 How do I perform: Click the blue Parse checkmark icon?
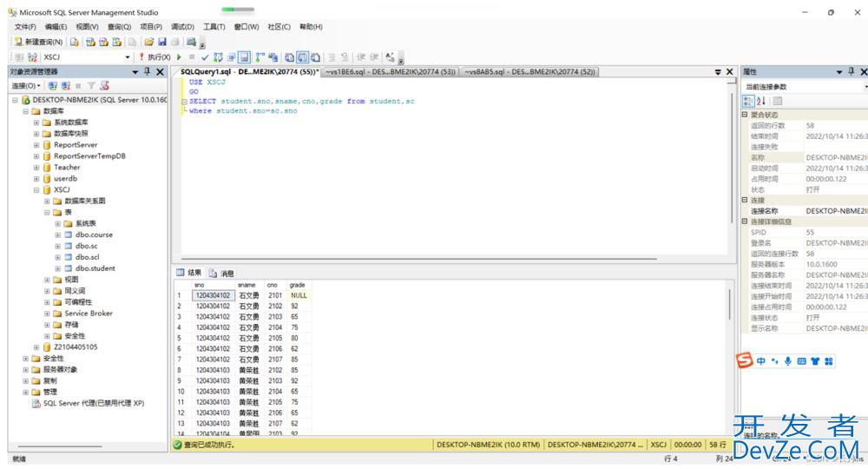(x=205, y=57)
